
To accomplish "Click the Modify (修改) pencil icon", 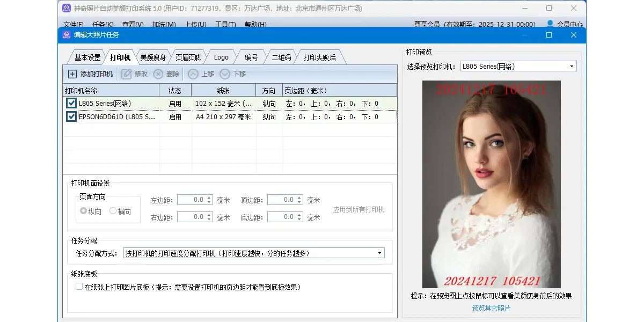I will tap(127, 74).
